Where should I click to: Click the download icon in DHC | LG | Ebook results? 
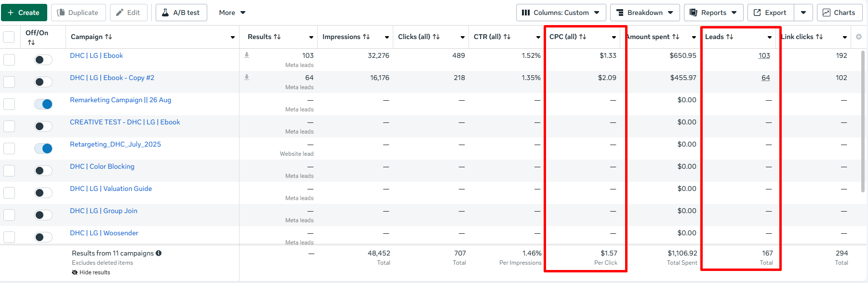[x=247, y=55]
